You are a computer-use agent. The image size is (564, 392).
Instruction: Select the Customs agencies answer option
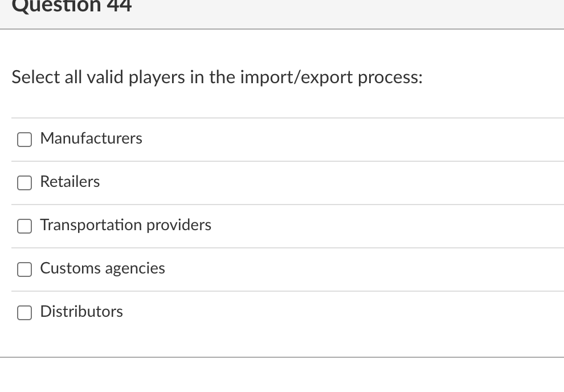point(24,269)
